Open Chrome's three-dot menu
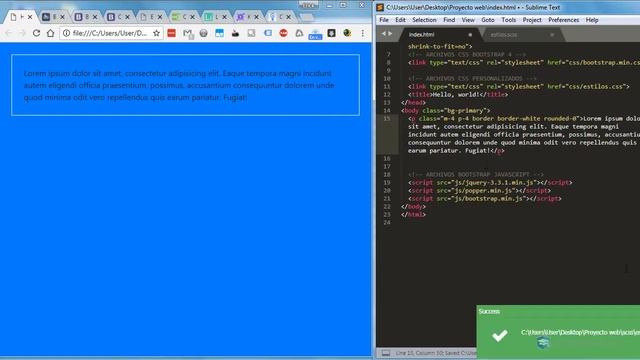This screenshot has width=640, height=360. click(x=362, y=33)
